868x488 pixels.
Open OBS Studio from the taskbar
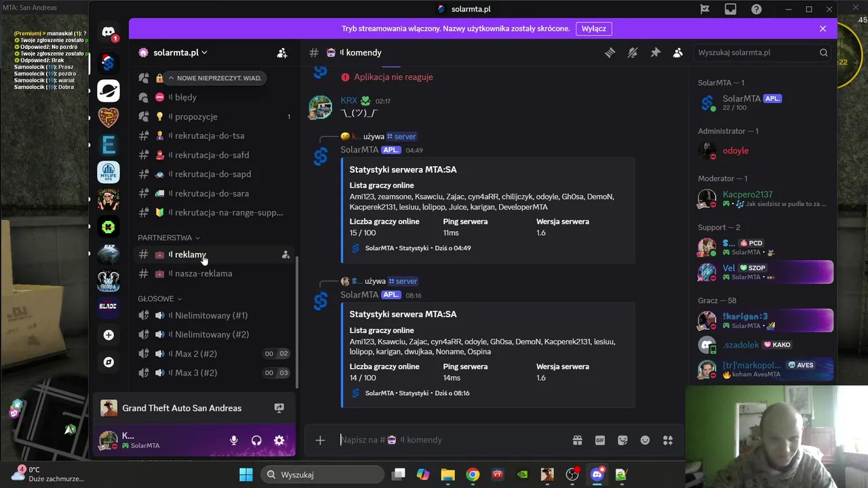pos(572,474)
